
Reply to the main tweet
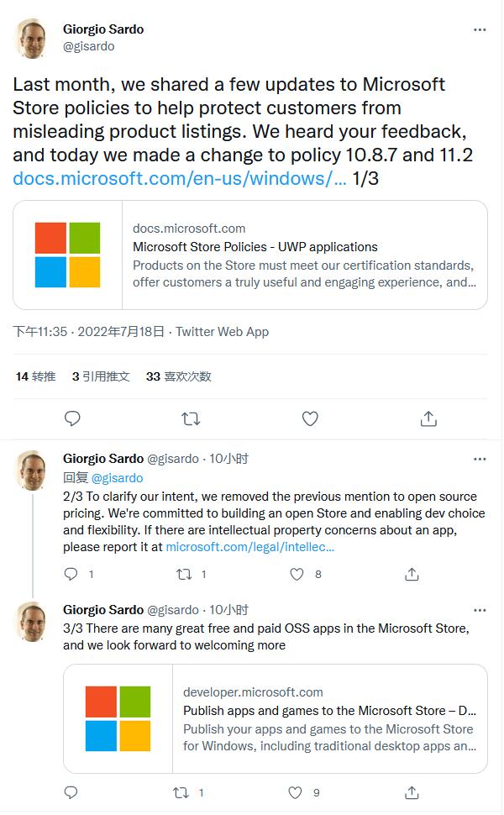click(x=73, y=418)
